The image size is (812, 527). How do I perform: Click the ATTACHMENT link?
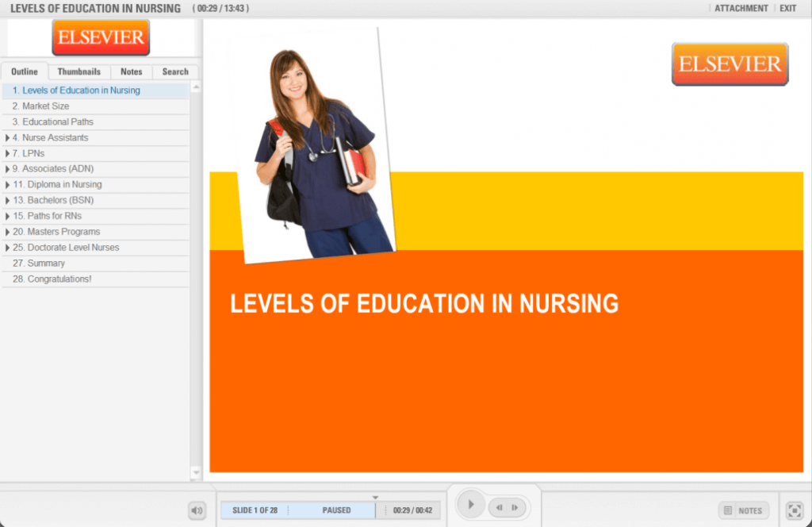[x=741, y=8]
